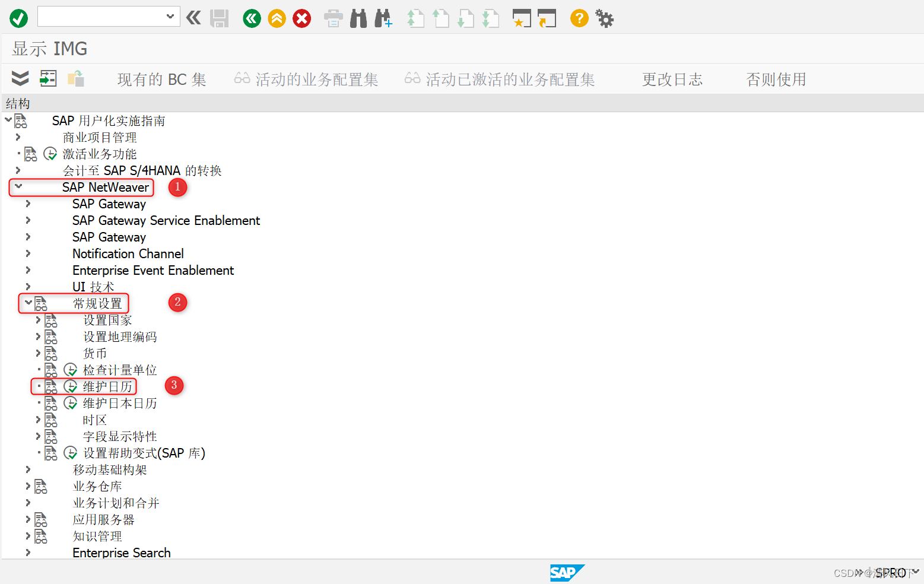924x584 pixels.
Task: Open the 更改日志 change log
Action: [672, 80]
